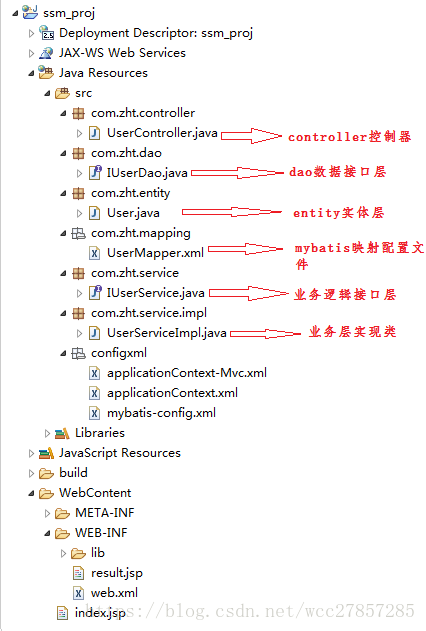Click the com.zht.service package icon
The height and width of the screenshot is (631, 426).
78,273
